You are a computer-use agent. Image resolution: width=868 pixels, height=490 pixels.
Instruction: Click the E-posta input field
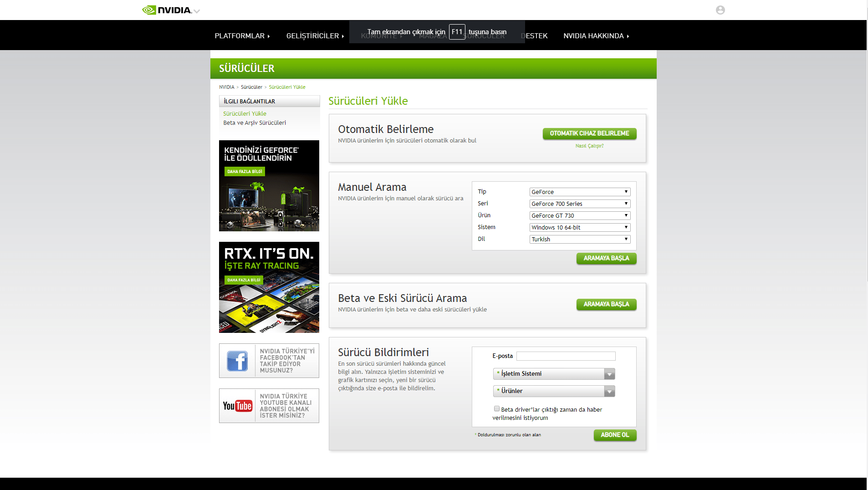point(566,356)
